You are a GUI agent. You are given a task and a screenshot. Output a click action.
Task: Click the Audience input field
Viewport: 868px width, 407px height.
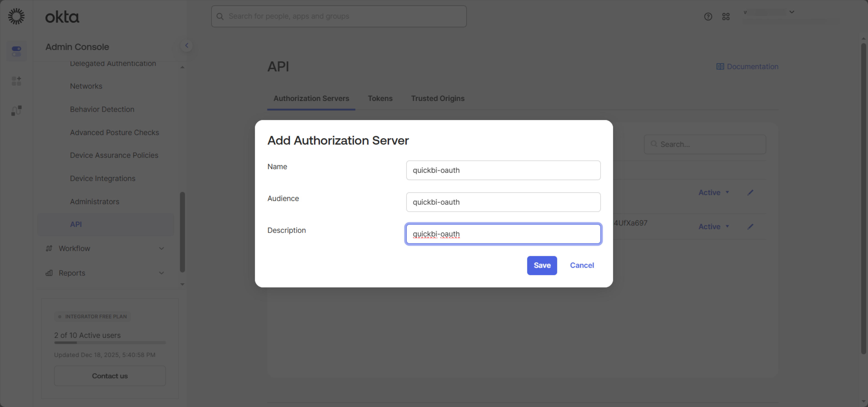pos(503,202)
